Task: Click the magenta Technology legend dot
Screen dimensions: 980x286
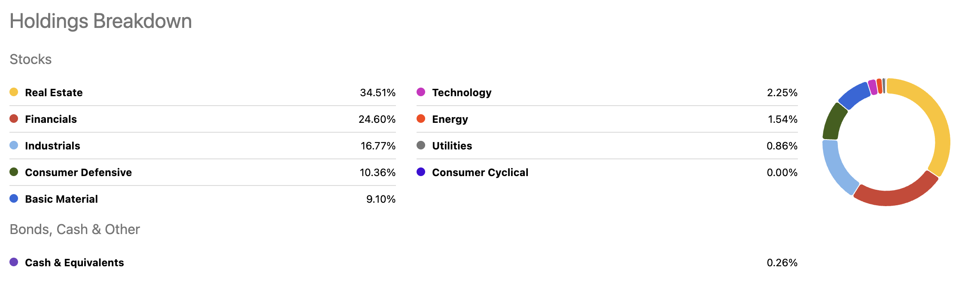Action: pyautogui.click(x=421, y=92)
